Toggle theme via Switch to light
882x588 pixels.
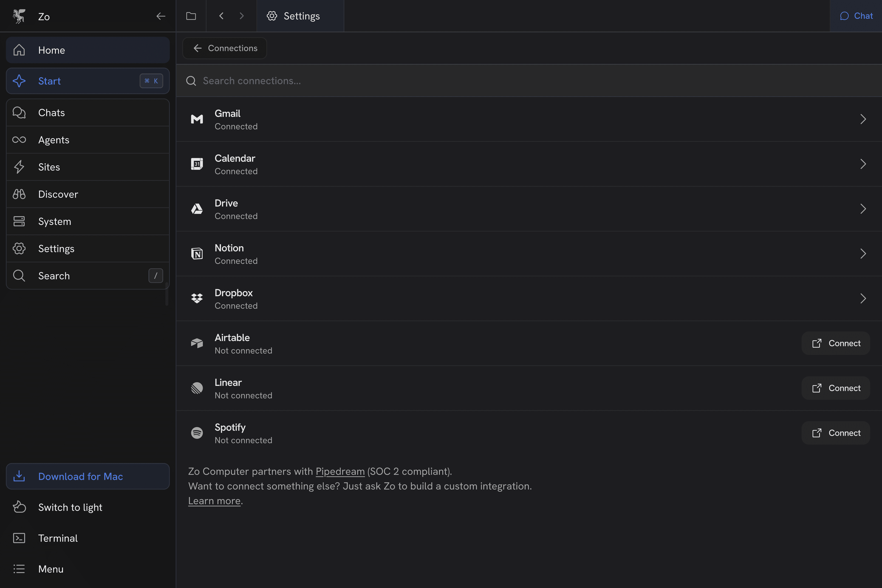point(70,507)
